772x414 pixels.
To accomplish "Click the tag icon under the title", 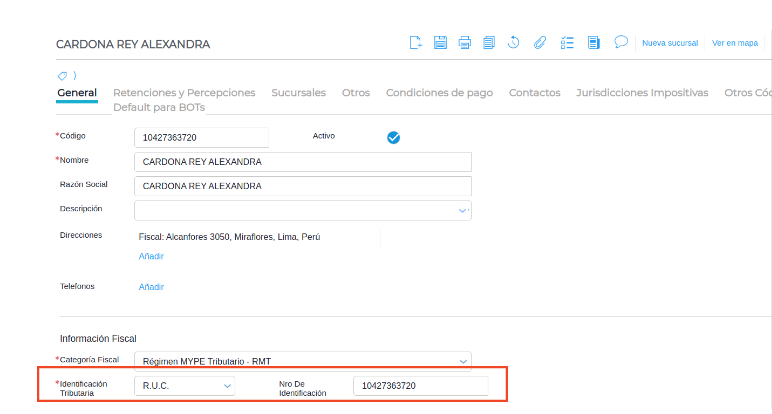I will point(62,76).
